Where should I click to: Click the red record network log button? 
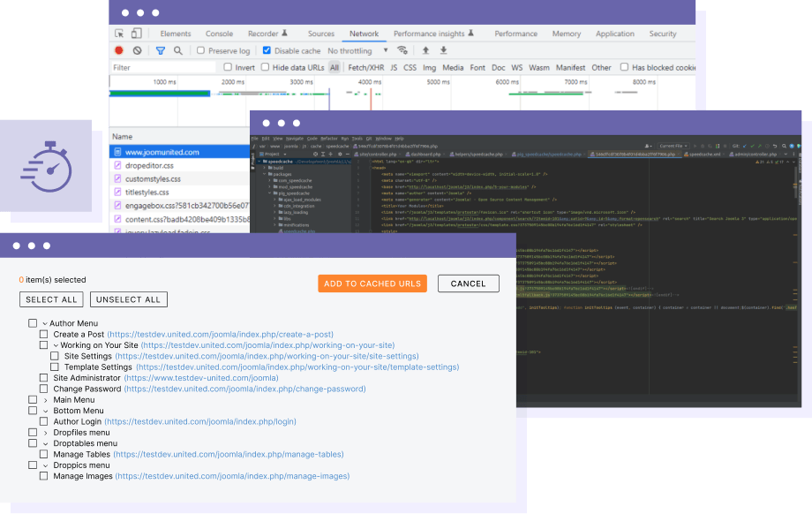[x=118, y=50]
